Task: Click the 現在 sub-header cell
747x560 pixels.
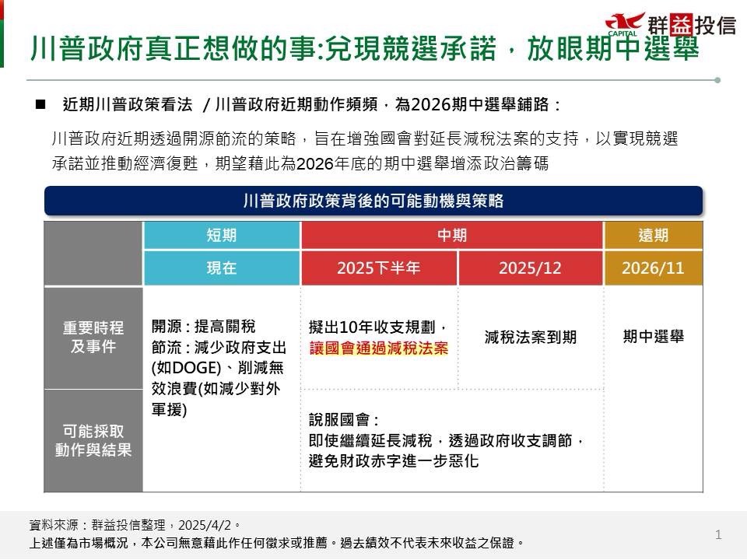Action: pos(222,268)
